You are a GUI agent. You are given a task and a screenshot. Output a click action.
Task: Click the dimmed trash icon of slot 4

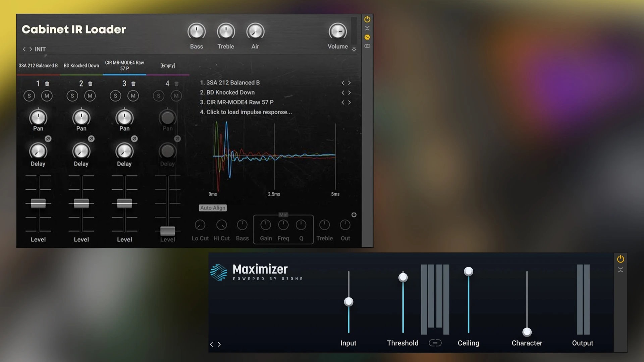176,84
